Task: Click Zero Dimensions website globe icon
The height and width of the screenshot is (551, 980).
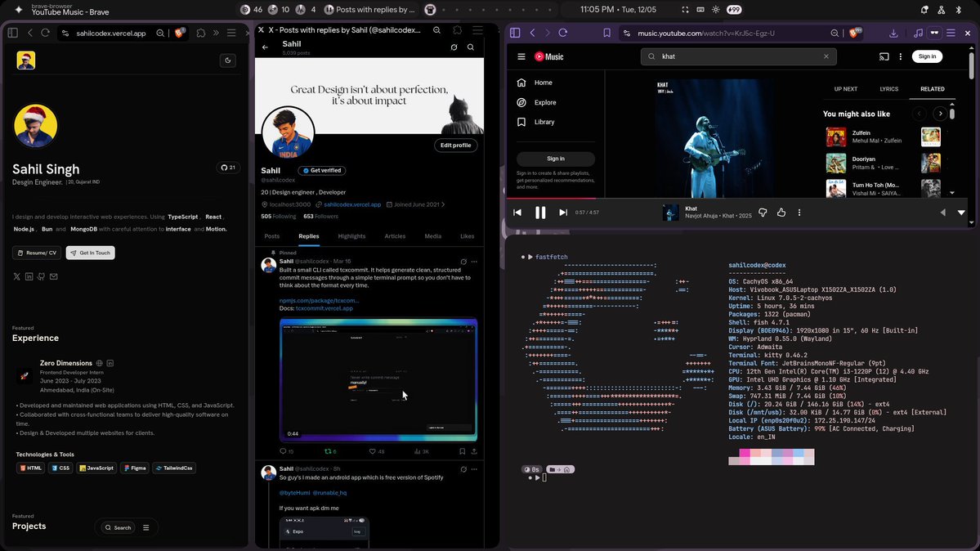Action: (x=99, y=363)
